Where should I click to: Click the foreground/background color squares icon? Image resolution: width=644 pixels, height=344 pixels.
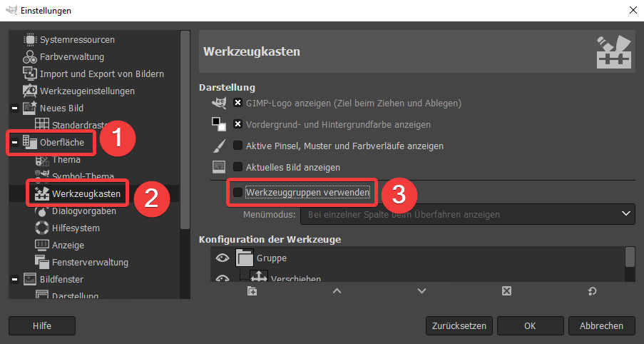click(219, 124)
